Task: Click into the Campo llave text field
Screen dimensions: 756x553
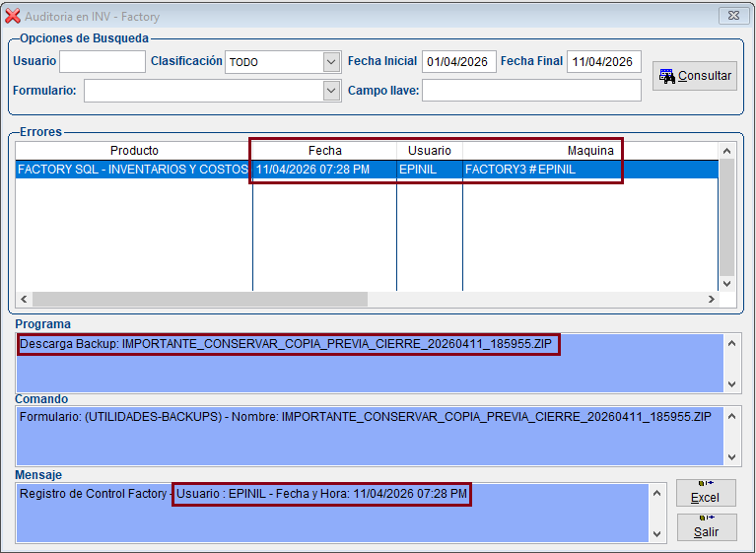Action: point(530,91)
